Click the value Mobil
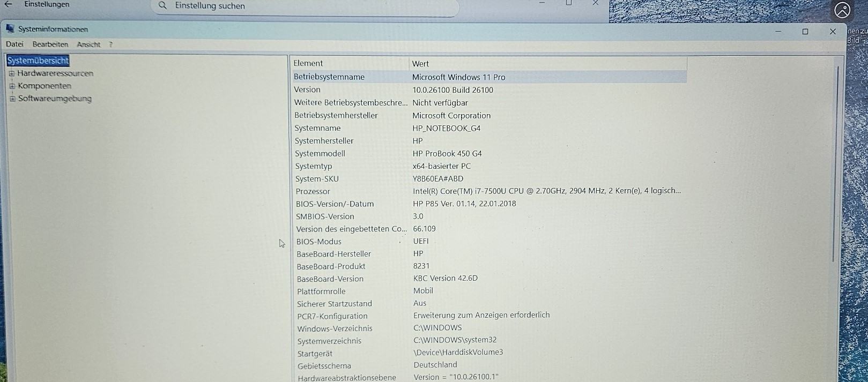The width and height of the screenshot is (868, 382). coord(423,290)
